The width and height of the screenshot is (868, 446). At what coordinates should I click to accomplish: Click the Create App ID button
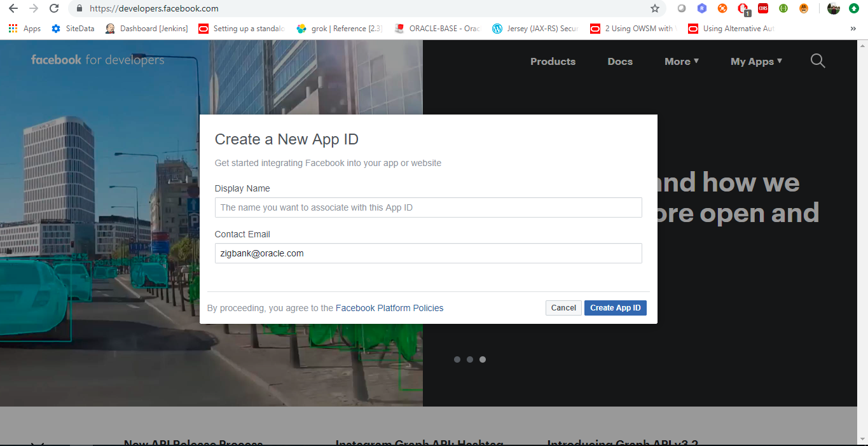tap(615, 308)
